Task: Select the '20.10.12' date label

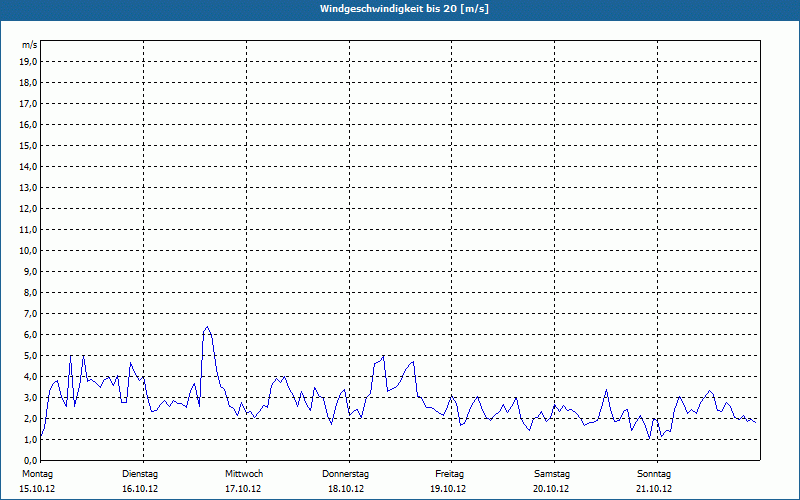Action: (x=551, y=489)
